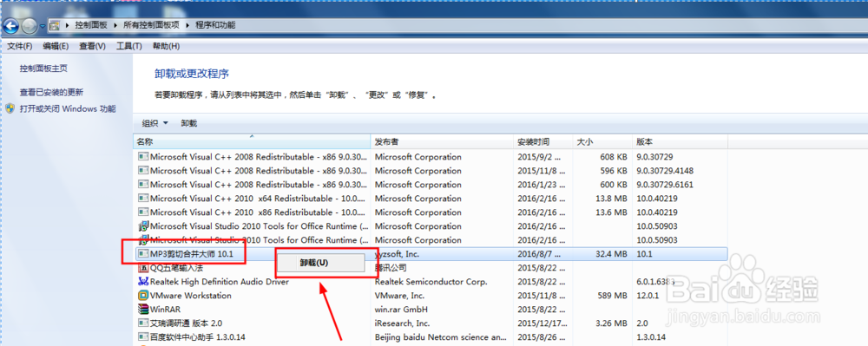The width and height of the screenshot is (868, 346).
Task: Click publisher 腾讯公司 cell
Action: (x=391, y=268)
